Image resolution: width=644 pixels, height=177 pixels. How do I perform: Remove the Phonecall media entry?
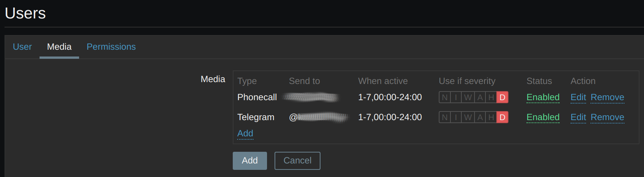pos(607,98)
